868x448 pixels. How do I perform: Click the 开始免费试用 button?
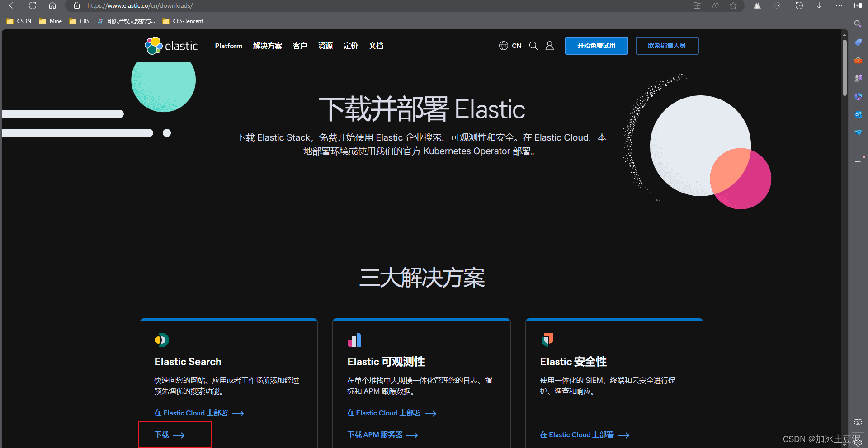[596, 46]
